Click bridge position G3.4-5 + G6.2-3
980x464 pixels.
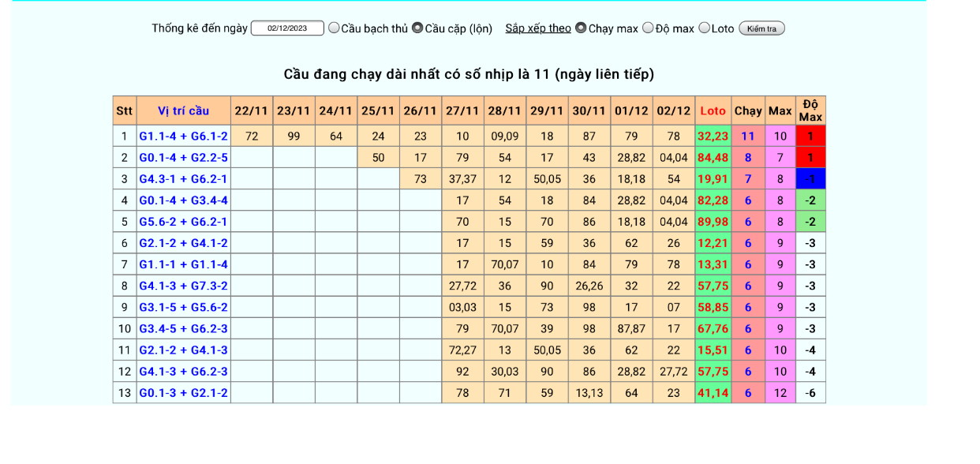[183, 328]
